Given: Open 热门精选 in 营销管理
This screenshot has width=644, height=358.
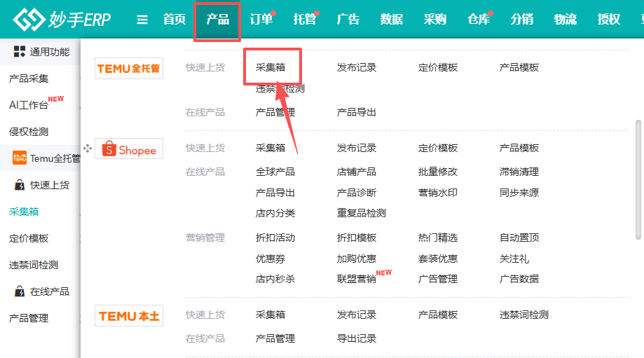Looking at the screenshot, I should click(x=438, y=237).
